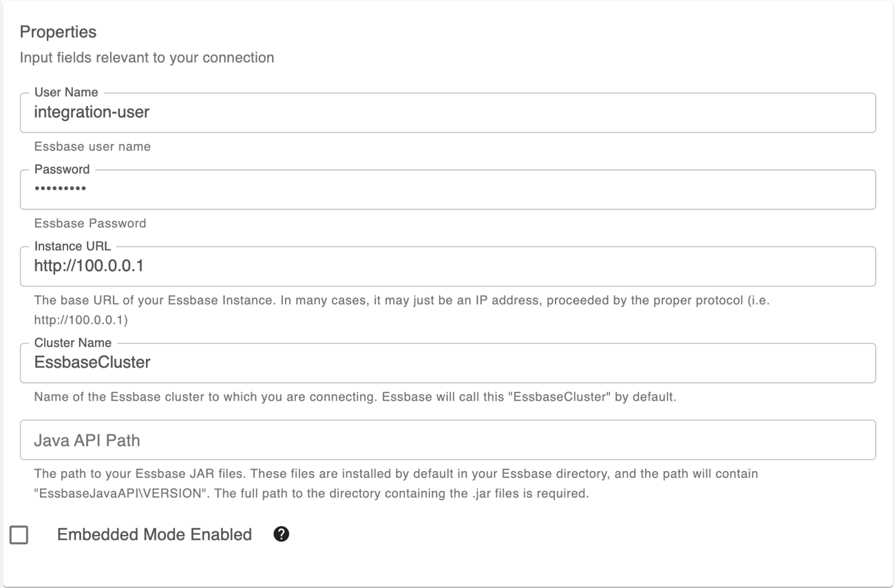Viewport: 895px width, 588px height.
Task: Click the User Name input field
Action: click(447, 113)
